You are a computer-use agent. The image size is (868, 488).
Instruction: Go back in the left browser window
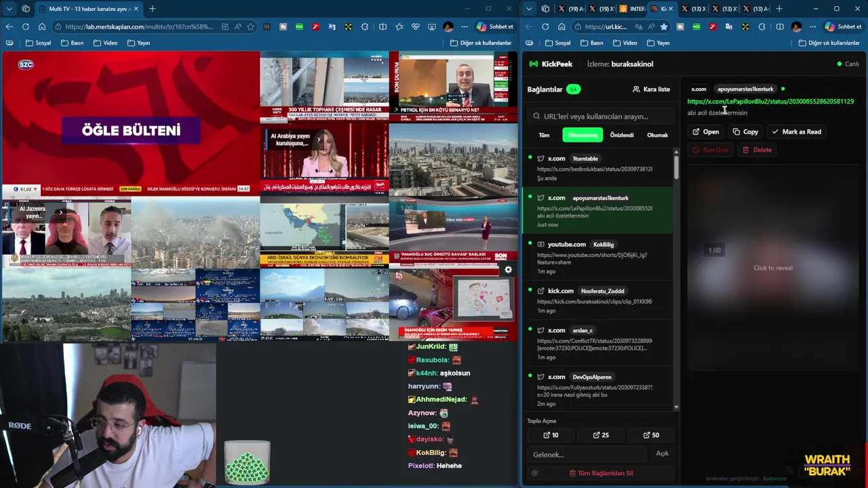(x=9, y=27)
